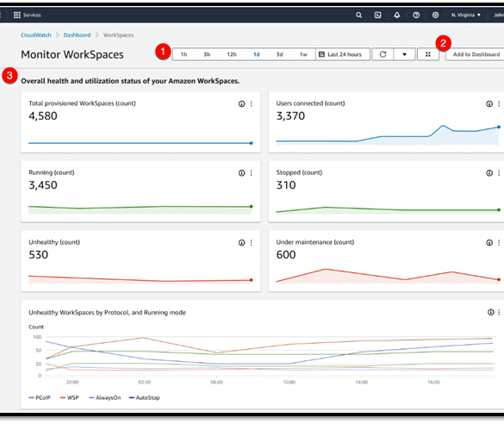The width and height of the screenshot is (504, 424).
Task: Toggle PCoIP series in chart legend
Action: pos(40,397)
